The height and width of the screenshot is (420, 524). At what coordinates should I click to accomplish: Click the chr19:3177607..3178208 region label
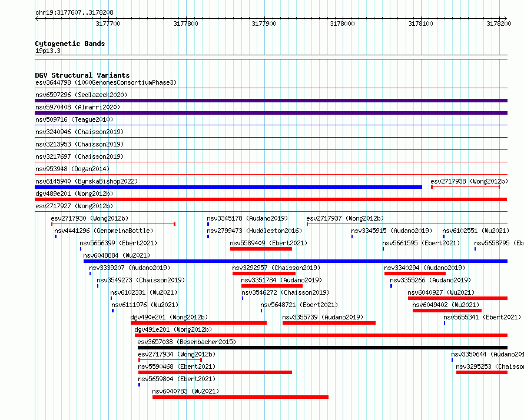(74, 12)
